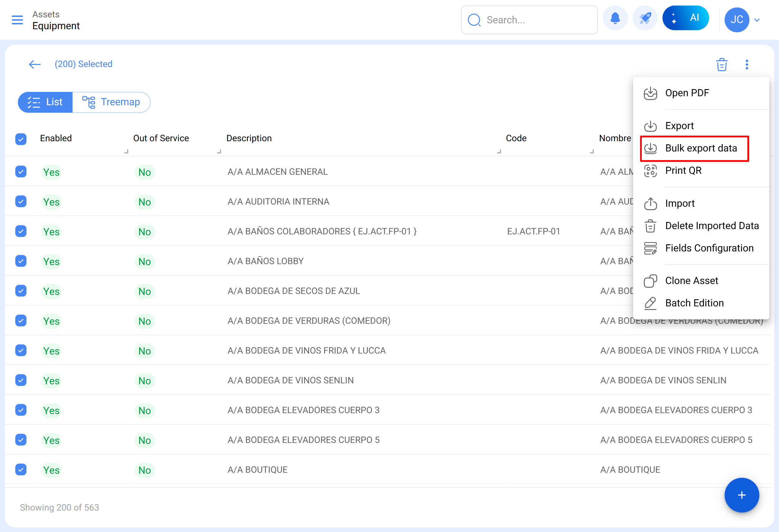Uncheck the select-all header checkbox

[x=21, y=139]
